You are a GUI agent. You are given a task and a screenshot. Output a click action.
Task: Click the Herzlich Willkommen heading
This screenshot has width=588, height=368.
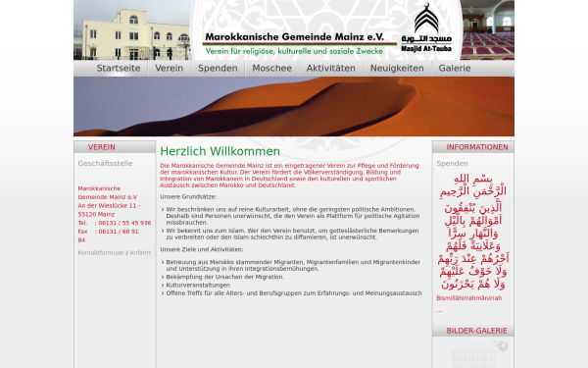[x=220, y=151]
